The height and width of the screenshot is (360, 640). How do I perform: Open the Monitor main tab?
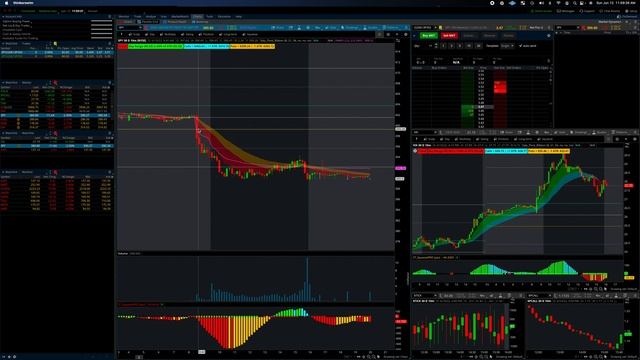pos(124,17)
